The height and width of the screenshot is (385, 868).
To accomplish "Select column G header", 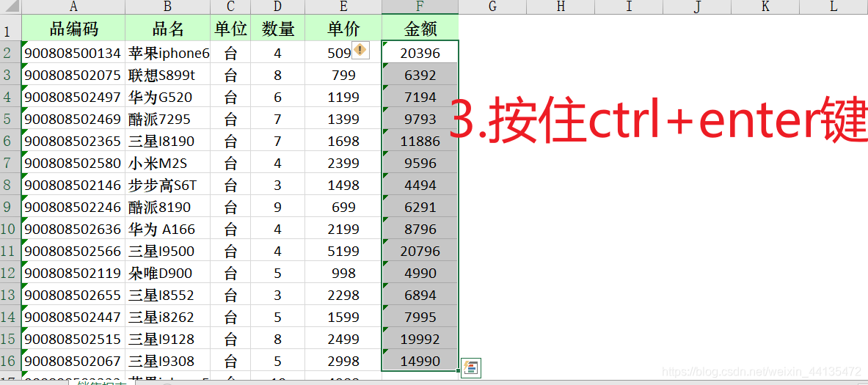I will point(492,7).
